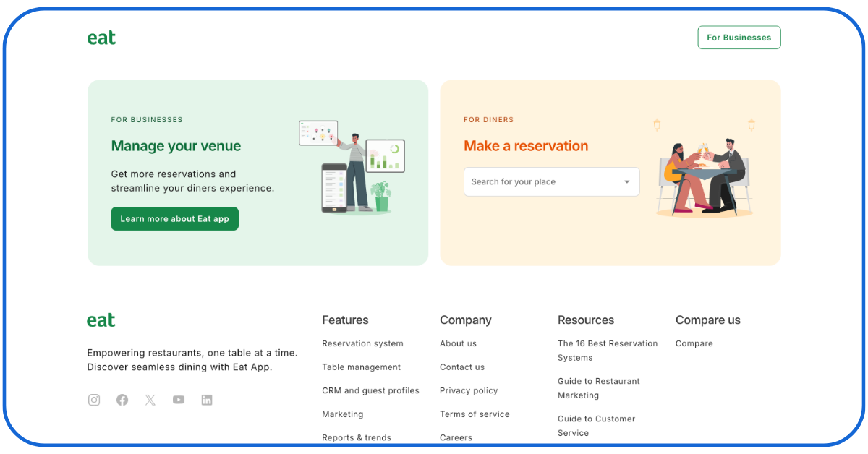Visit The 16 Best Reservation Systems
The width and height of the screenshot is (868, 454).
click(x=608, y=351)
